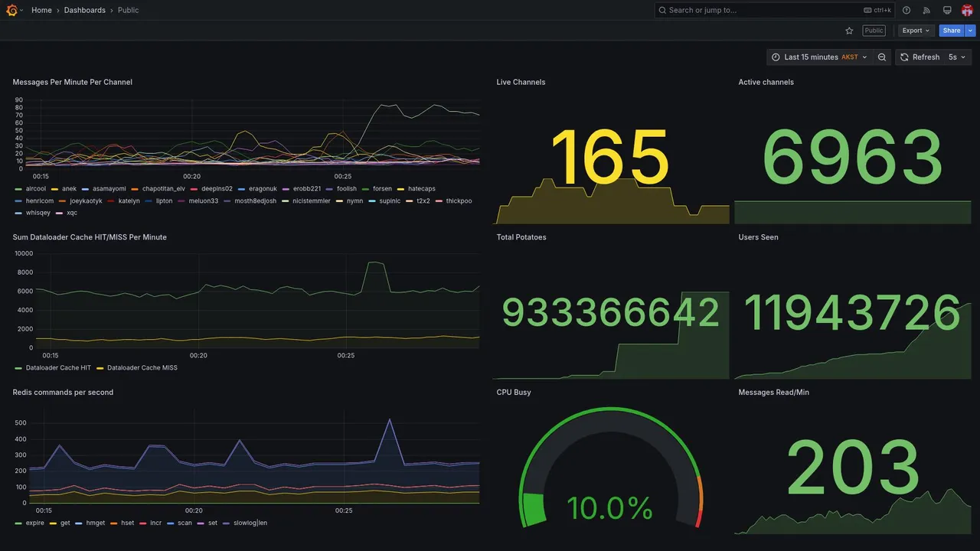Open the news feed RSS icon

(x=926, y=10)
